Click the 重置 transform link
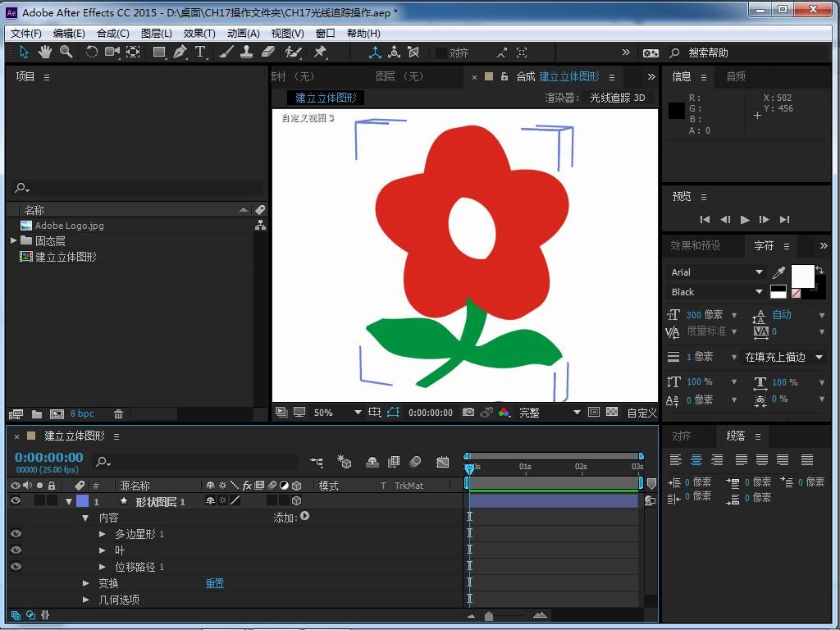Screen dimensions: 840x630 pyautogui.click(x=215, y=583)
